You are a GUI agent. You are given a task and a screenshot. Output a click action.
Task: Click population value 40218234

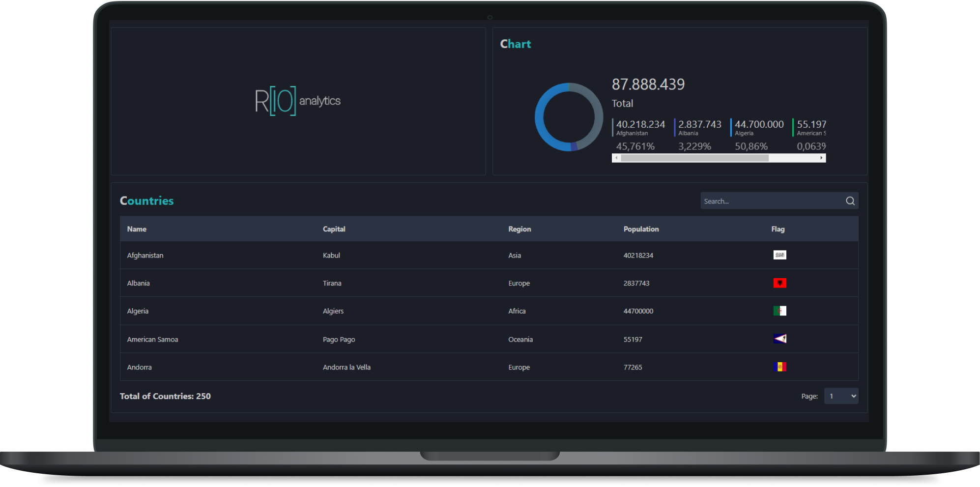pyautogui.click(x=638, y=256)
